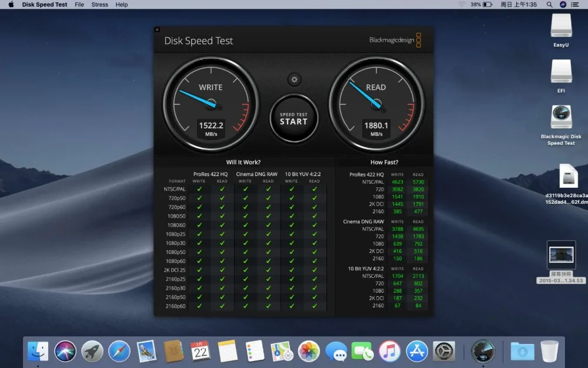
Task: Click Disk Speed Test Dock icon
Action: coord(483,352)
